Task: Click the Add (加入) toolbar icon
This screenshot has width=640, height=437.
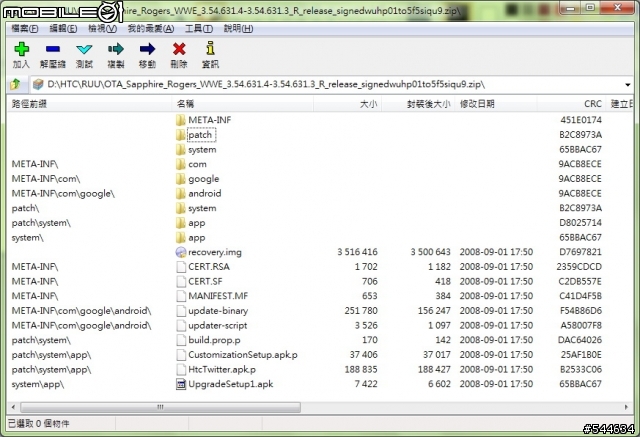Action: click(21, 49)
